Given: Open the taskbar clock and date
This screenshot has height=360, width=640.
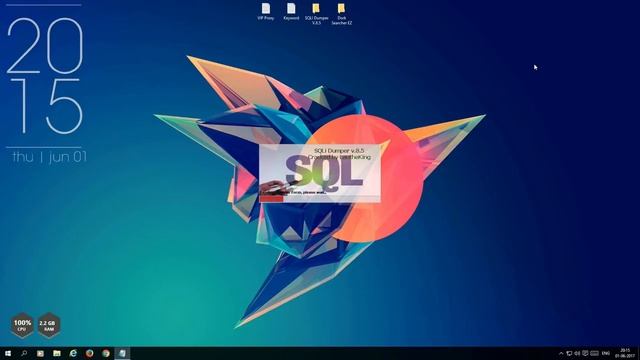Looking at the screenshot, I should [625, 353].
